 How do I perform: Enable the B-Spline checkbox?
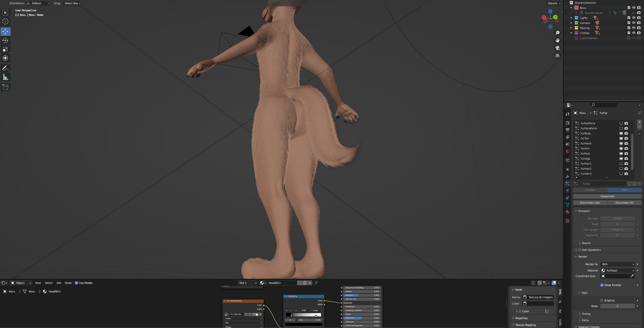tap(602, 301)
